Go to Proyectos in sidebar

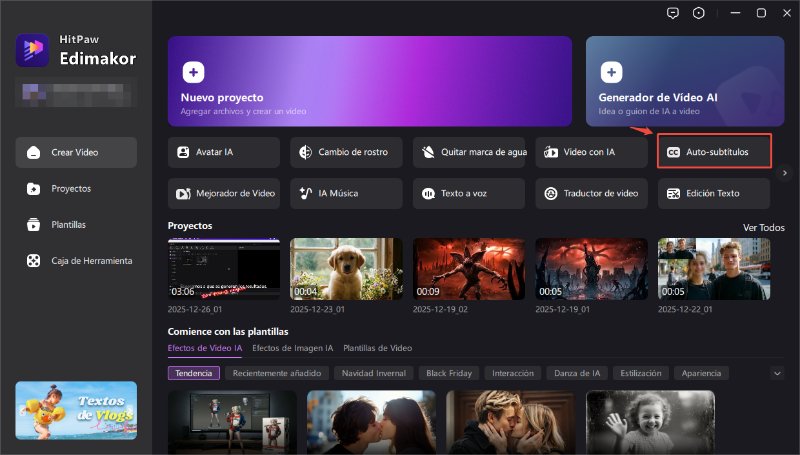(x=76, y=189)
